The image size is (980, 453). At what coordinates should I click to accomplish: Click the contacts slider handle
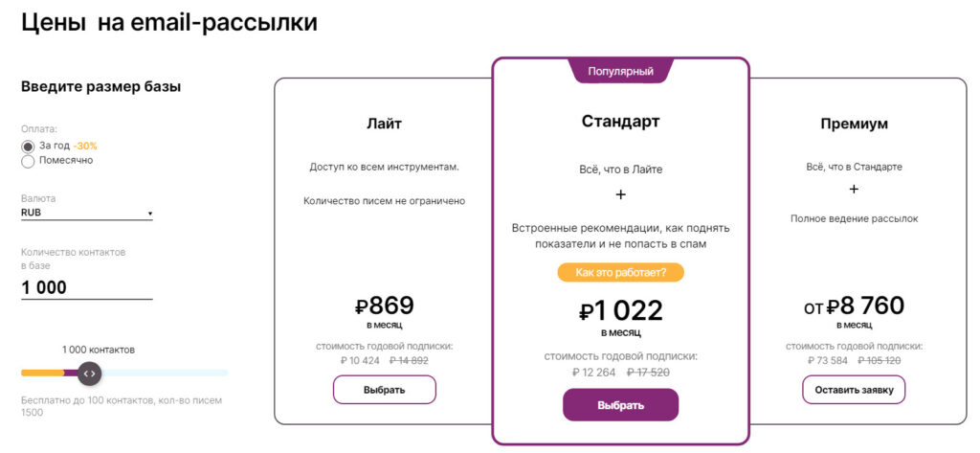(x=88, y=373)
